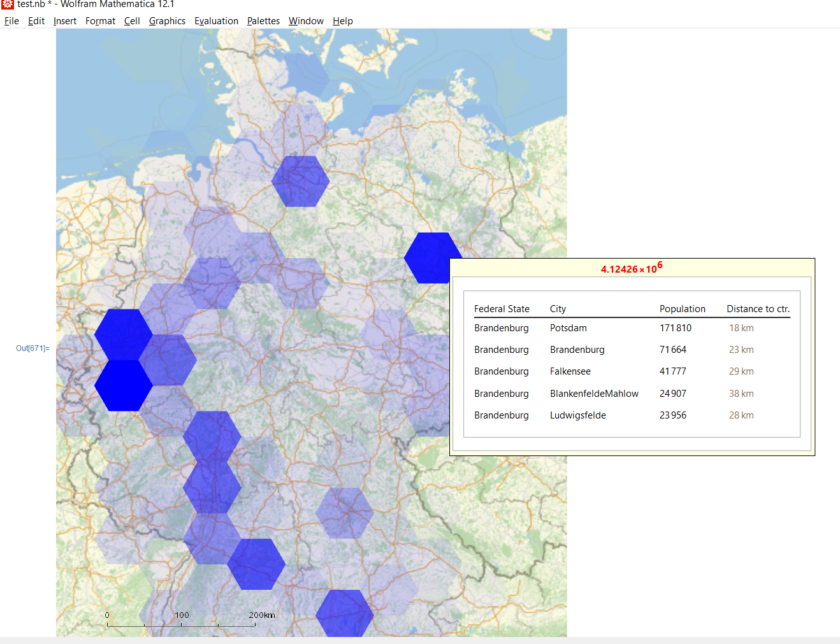Click the 18 km distance cell
840x644 pixels.
pos(741,328)
